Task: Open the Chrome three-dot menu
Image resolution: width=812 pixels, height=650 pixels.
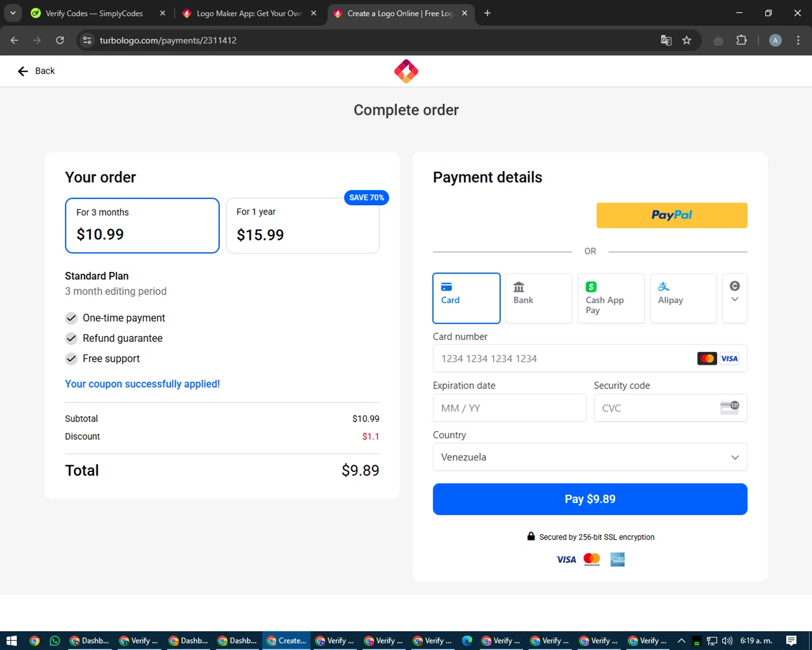Action: click(x=798, y=40)
